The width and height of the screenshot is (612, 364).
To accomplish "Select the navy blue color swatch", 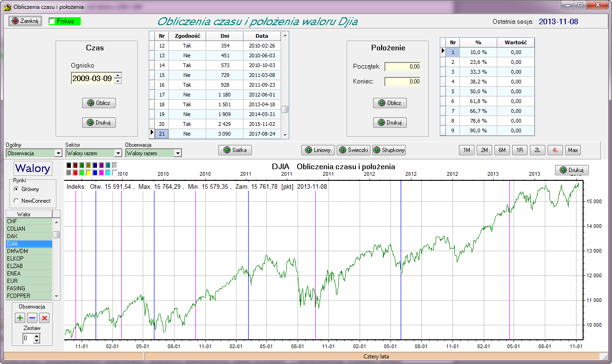I will coord(95,165).
